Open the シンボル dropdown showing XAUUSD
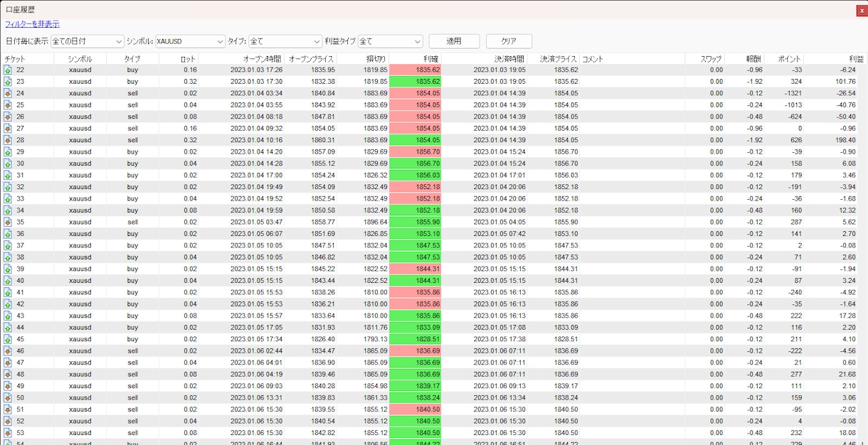Viewport: 868px width, 445px height. [190, 41]
